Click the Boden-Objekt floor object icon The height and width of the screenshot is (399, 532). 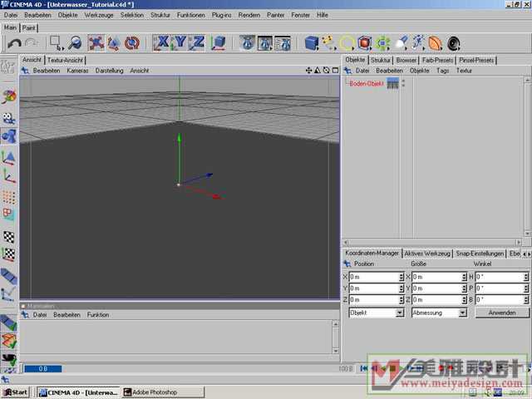[392, 83]
